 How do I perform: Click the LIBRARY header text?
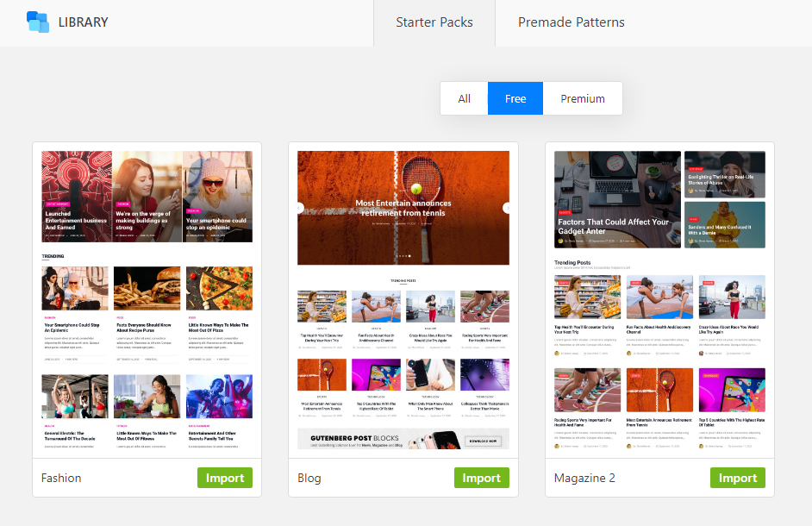tap(83, 22)
